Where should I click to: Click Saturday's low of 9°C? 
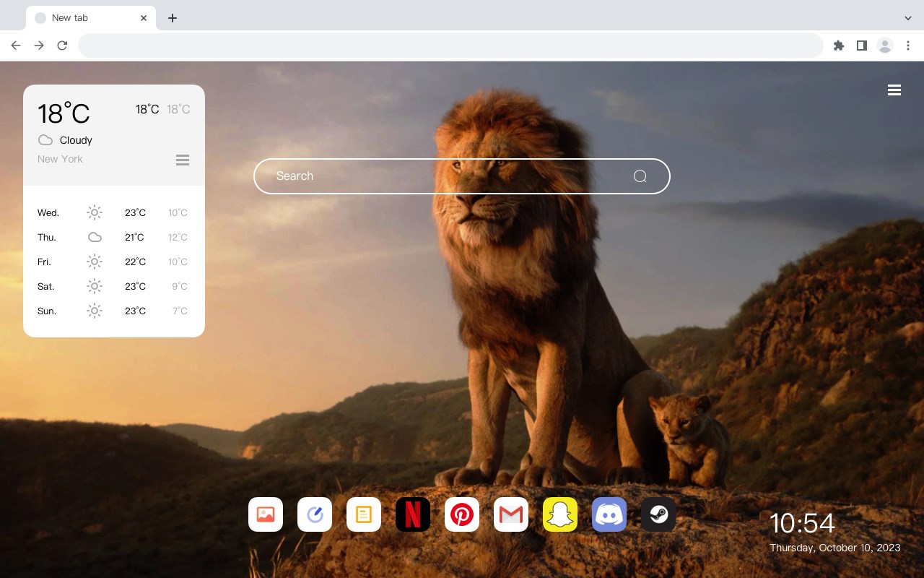[x=180, y=286]
